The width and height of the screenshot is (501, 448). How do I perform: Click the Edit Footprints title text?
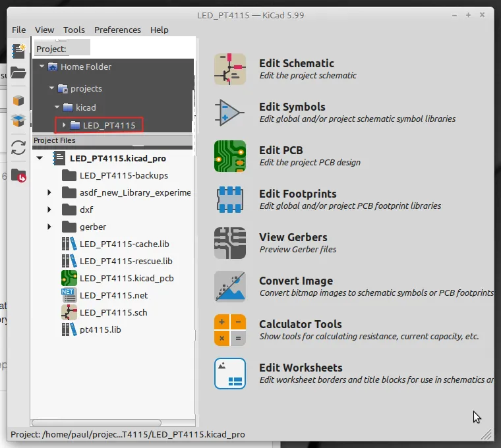(x=297, y=194)
